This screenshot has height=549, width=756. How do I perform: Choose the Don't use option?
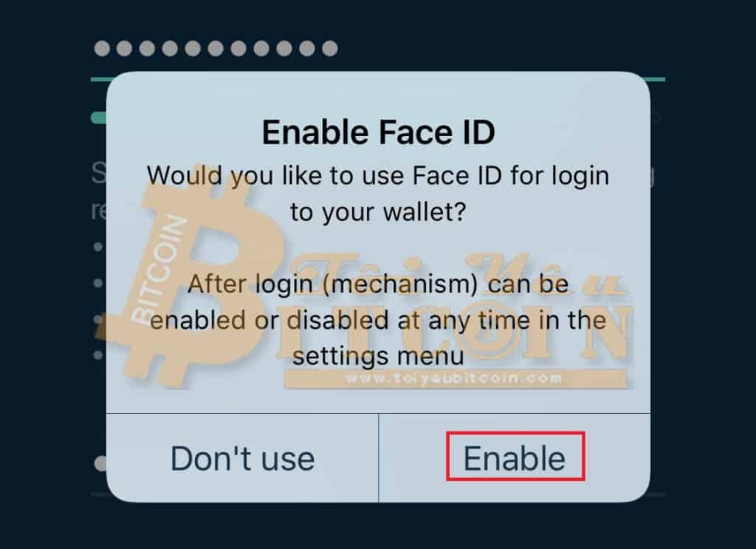(x=242, y=458)
